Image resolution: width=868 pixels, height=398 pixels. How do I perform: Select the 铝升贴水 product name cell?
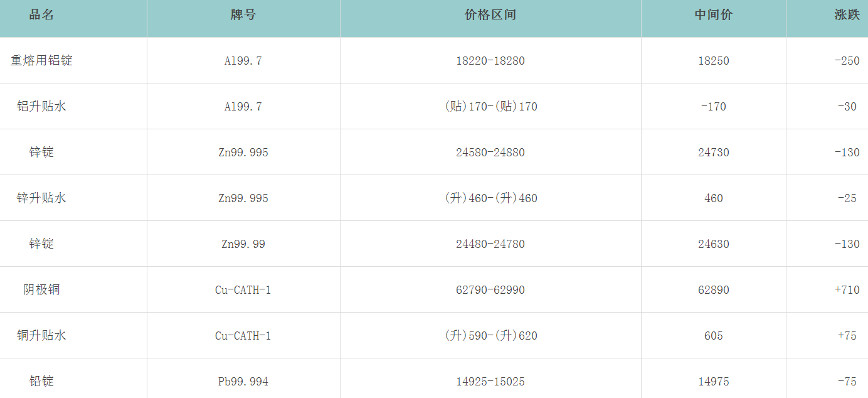[x=41, y=107]
